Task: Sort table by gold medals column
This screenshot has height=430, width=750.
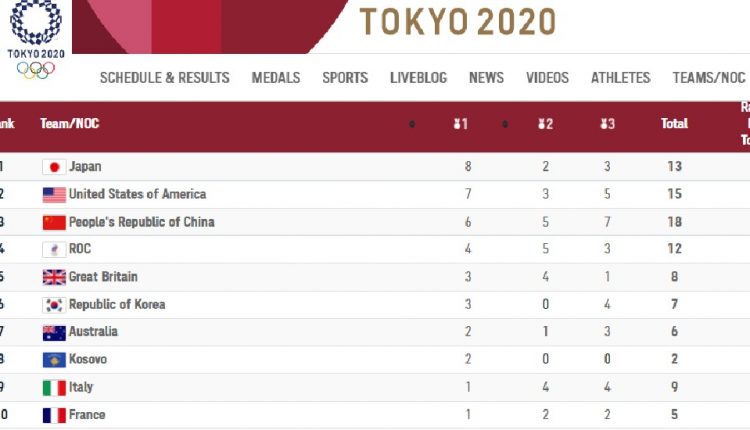Action: (x=460, y=124)
